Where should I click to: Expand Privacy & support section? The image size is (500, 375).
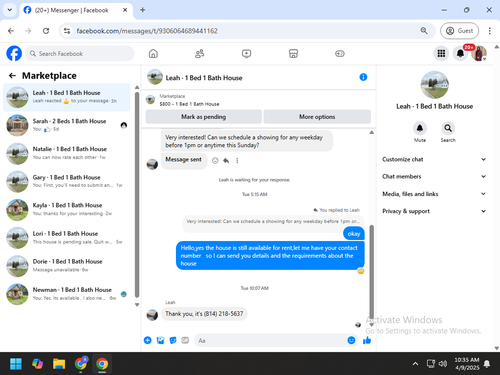point(434,211)
